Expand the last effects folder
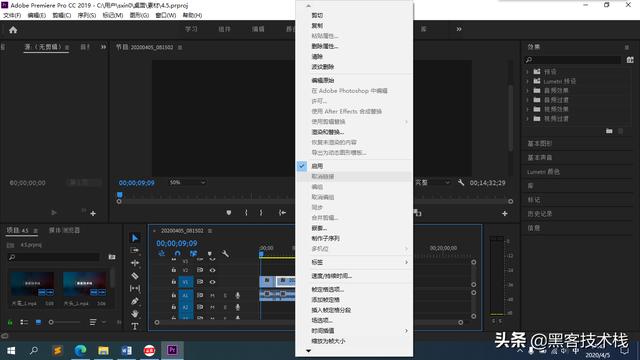The width and height of the screenshot is (640, 360). pos(527,119)
